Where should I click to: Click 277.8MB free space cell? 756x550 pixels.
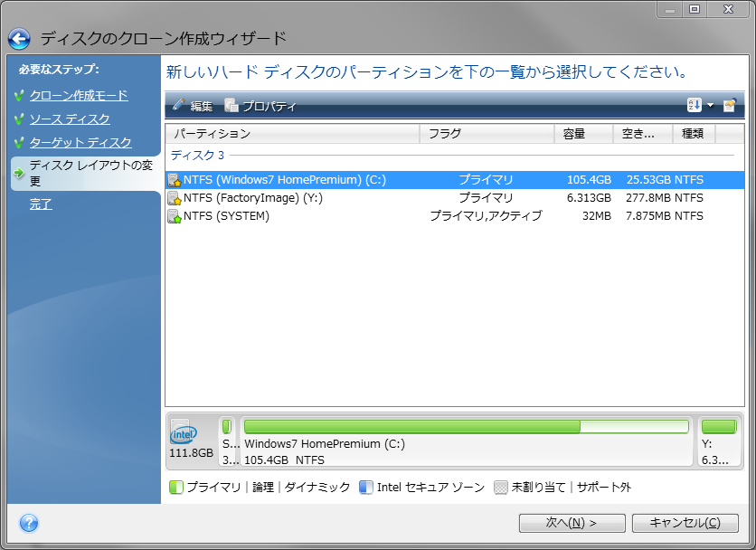pos(648,198)
